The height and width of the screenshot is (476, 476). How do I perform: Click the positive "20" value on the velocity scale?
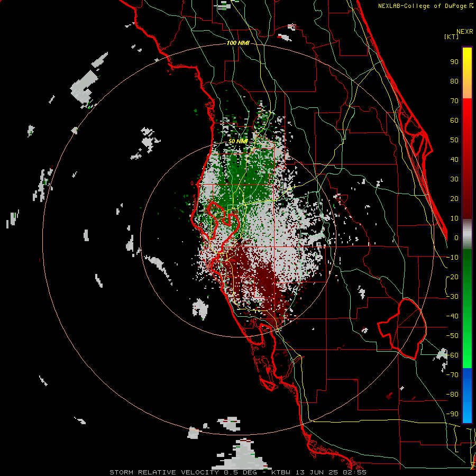pyautogui.click(x=454, y=198)
